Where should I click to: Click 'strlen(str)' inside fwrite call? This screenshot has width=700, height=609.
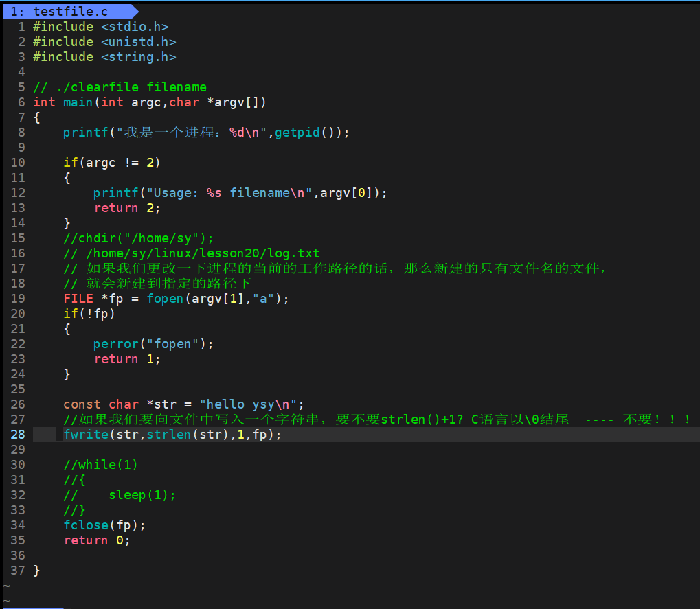point(188,435)
